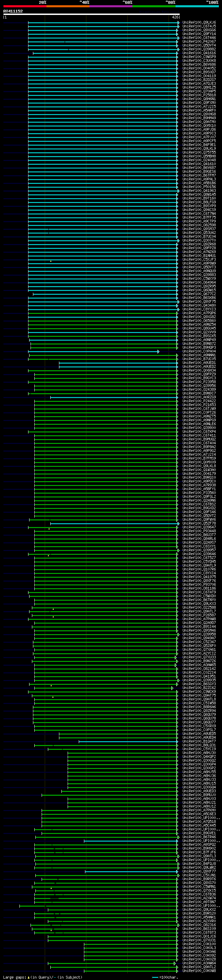Open hit UniRef100_P42067
The image size is (222, 980).
(x=199, y=41)
